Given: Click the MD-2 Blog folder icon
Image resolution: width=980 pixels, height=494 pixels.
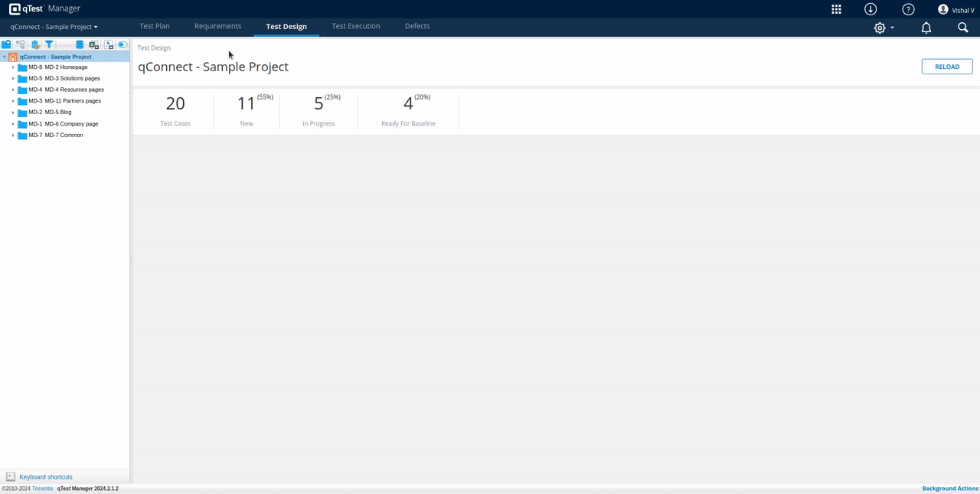Looking at the screenshot, I should point(22,113).
